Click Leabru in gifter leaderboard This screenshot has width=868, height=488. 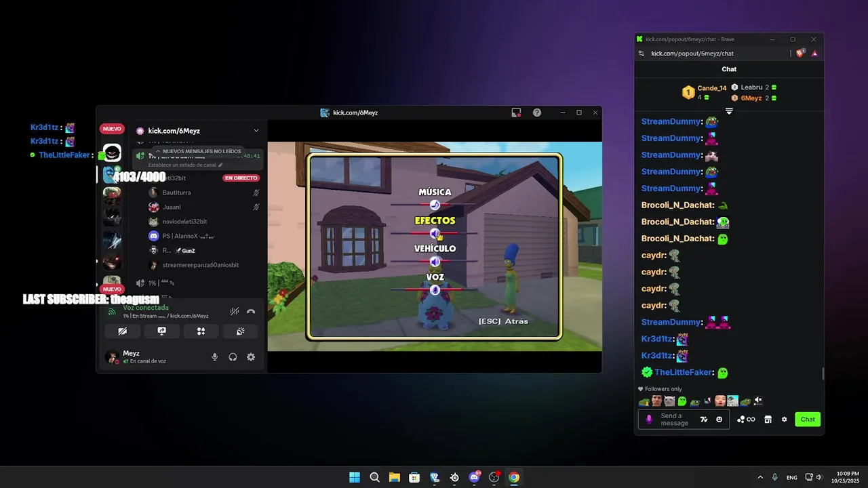pos(751,87)
